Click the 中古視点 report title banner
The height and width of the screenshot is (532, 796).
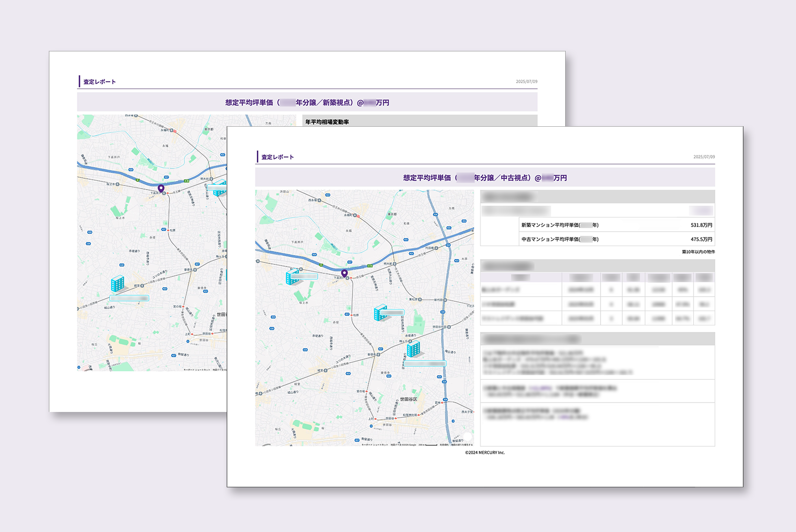coord(485,178)
